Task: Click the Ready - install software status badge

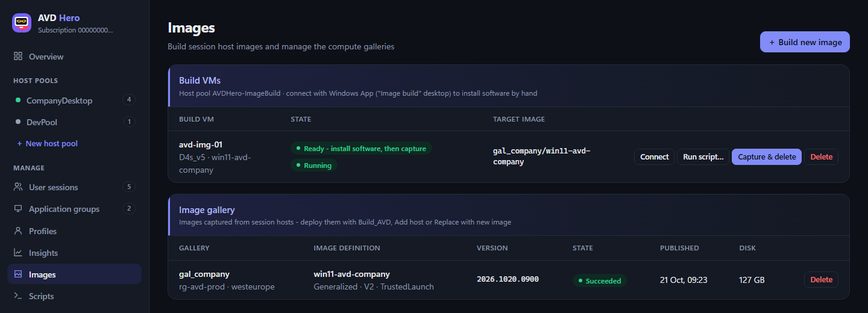Action: 361,148
